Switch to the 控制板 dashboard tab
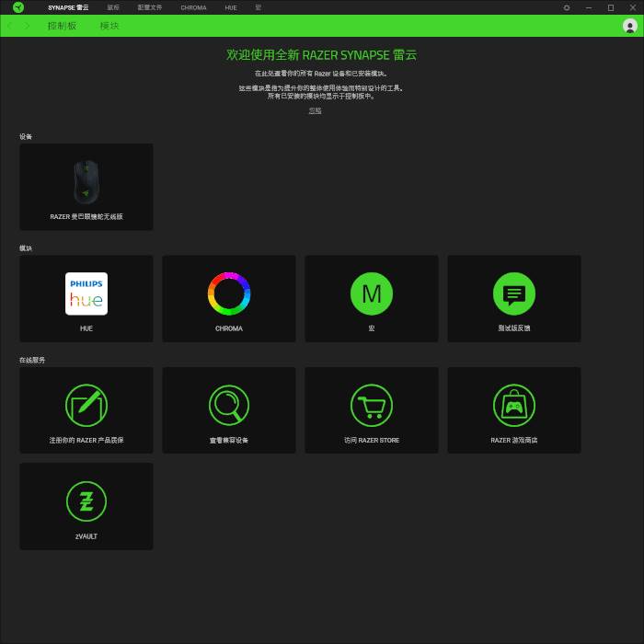The width and height of the screenshot is (644, 644). (x=62, y=26)
